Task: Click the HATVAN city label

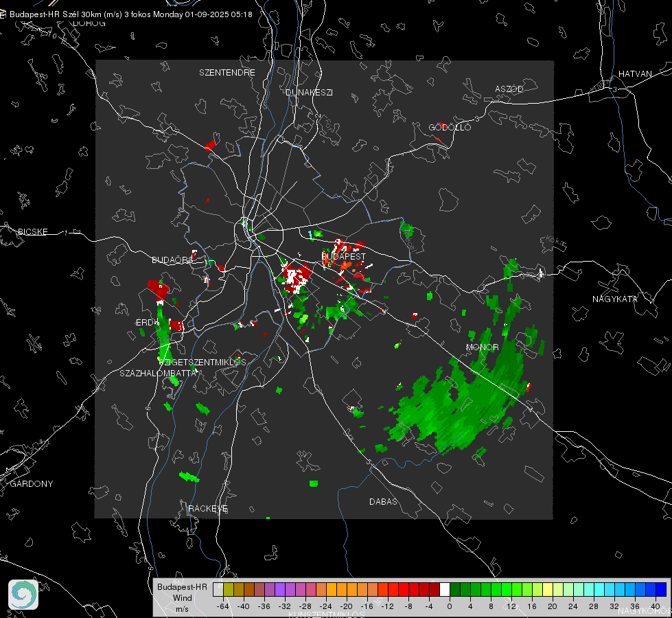Action: point(635,74)
